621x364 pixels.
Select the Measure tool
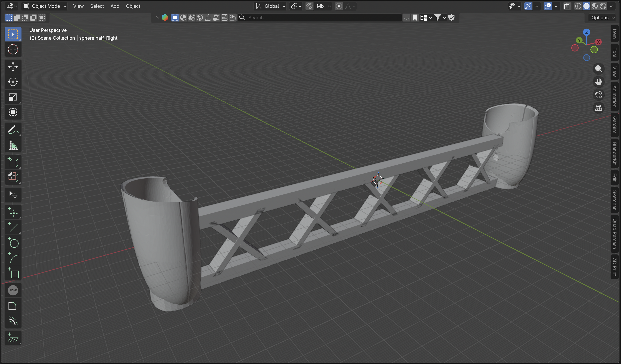[x=13, y=145]
